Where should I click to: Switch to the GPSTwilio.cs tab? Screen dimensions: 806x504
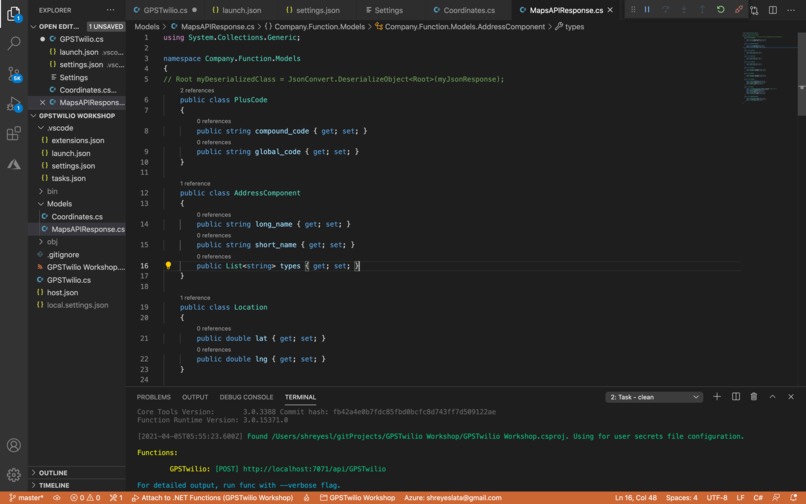(x=165, y=10)
